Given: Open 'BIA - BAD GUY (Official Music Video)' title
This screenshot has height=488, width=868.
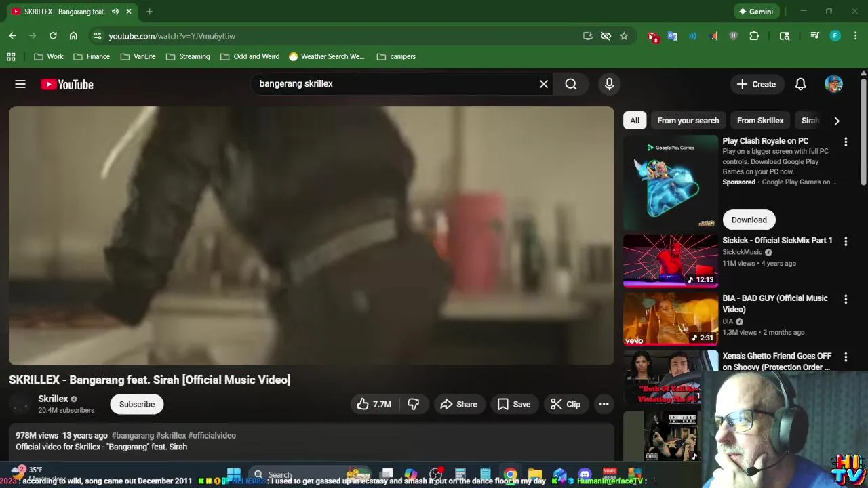Looking at the screenshot, I should (775, 304).
